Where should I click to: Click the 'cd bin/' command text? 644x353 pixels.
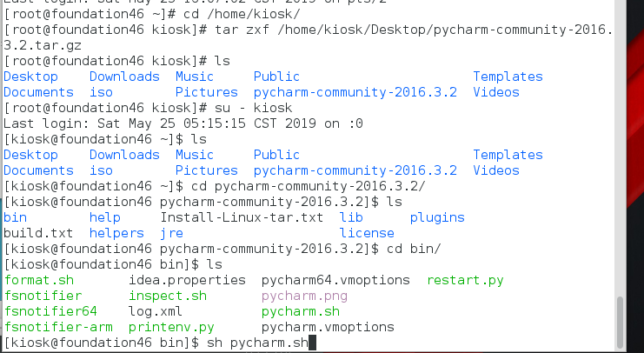414,249
